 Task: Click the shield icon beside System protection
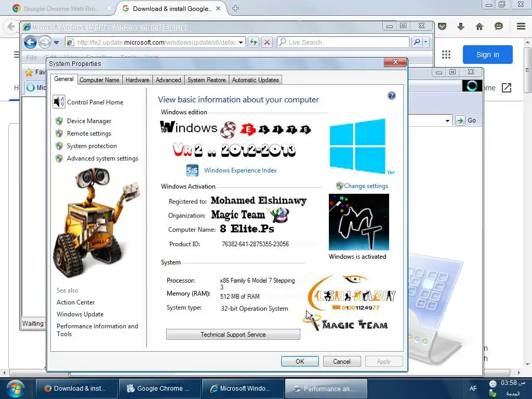tap(59, 146)
